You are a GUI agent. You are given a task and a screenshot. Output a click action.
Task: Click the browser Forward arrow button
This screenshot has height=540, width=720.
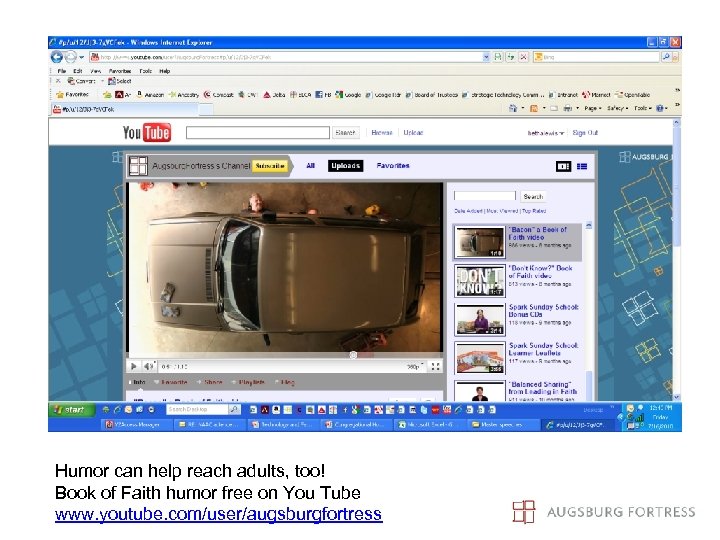coord(70,57)
